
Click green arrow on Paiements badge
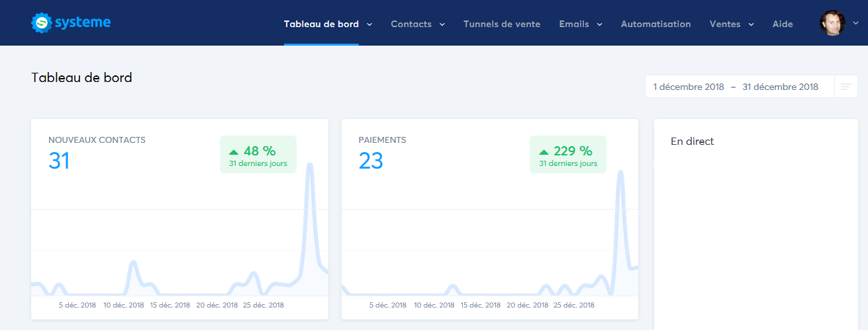(x=544, y=151)
